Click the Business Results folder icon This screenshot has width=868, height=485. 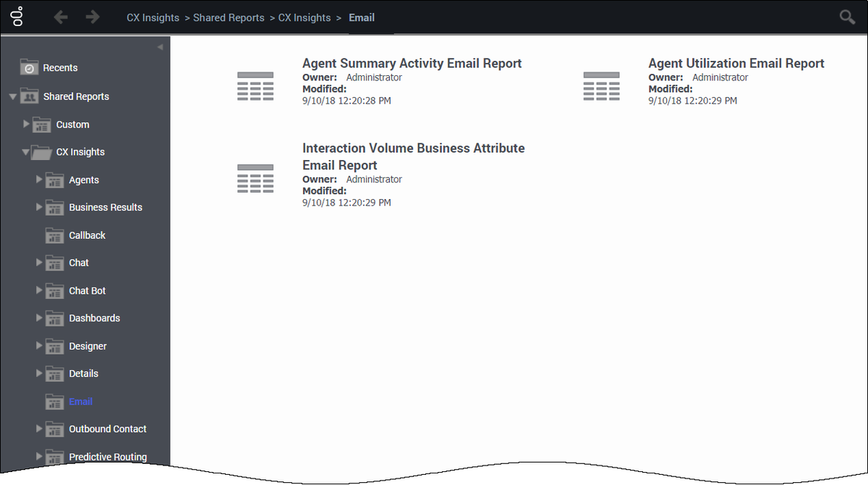[x=55, y=208]
